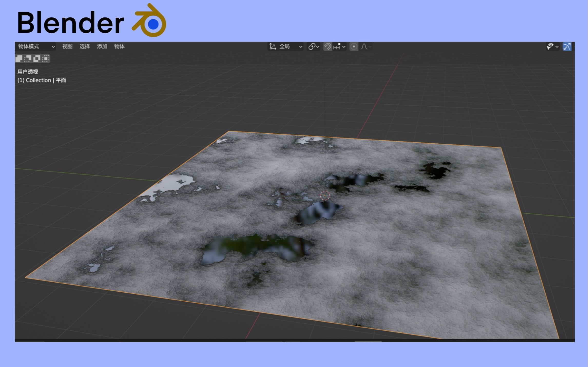The width and height of the screenshot is (588, 367).
Task: Open the proportional falloff curve dropdown
Action: (366, 46)
